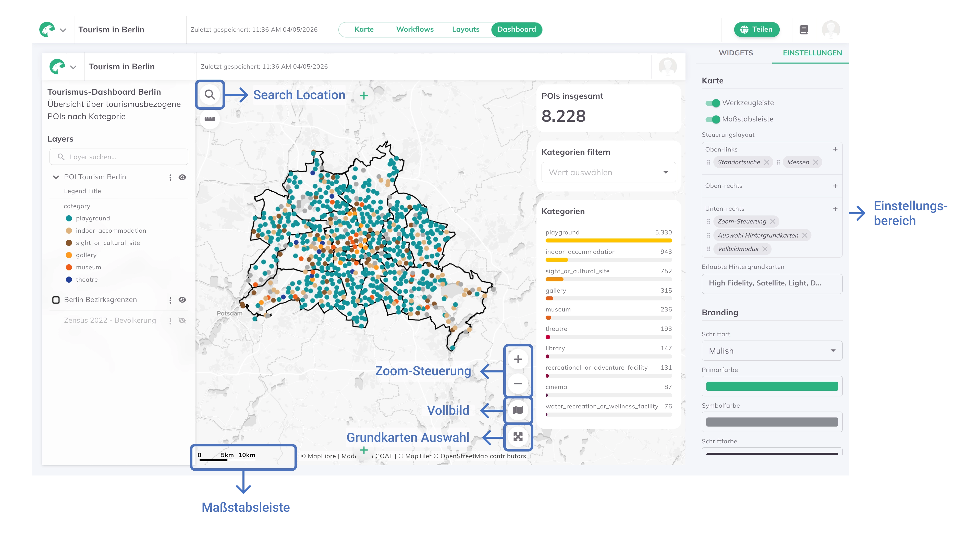Check the Berlin Bezirksgrenzen checkbox
Screen dimensions: 980x551
pyautogui.click(x=56, y=300)
